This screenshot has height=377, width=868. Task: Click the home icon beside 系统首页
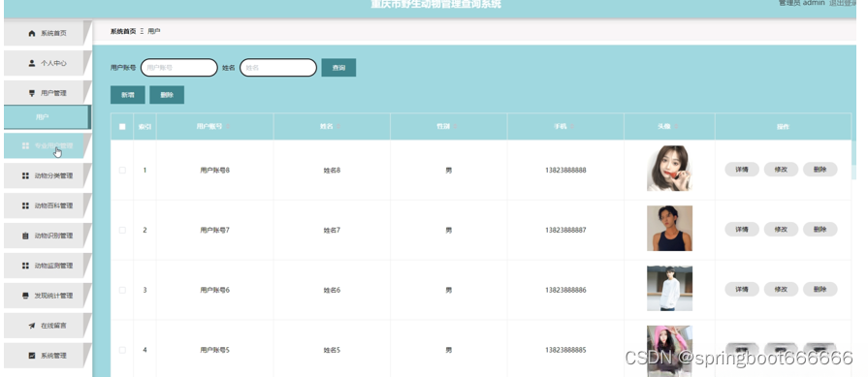point(32,33)
